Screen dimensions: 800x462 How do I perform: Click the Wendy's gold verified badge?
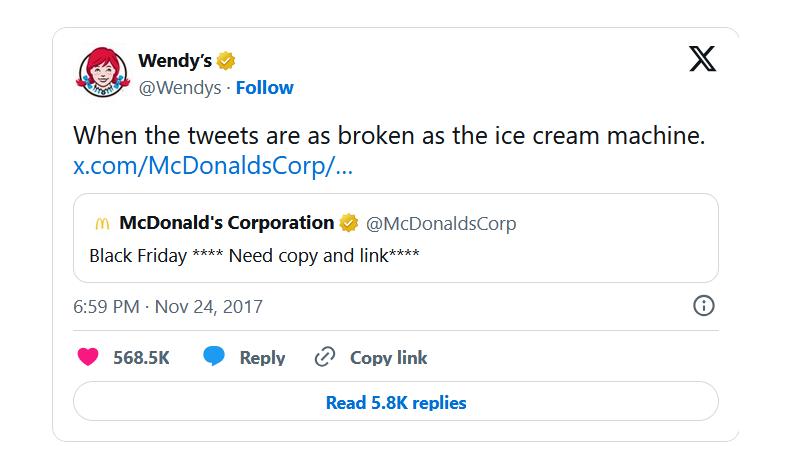point(227,61)
